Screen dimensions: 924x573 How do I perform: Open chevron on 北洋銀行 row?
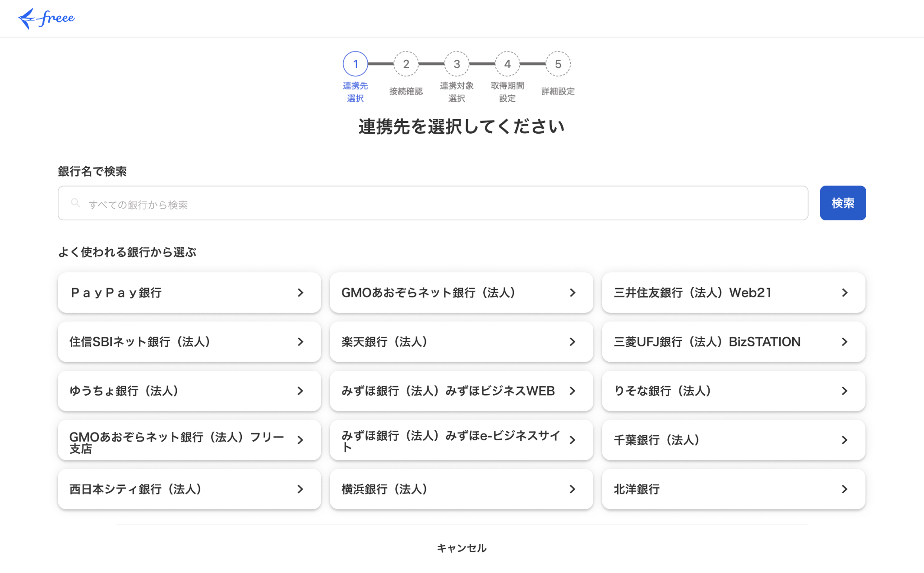coord(845,489)
